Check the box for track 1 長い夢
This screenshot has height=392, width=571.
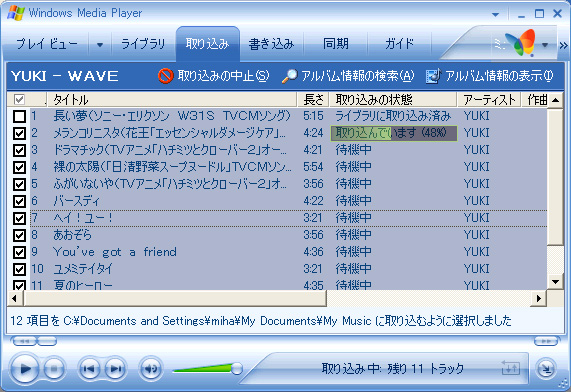coord(19,116)
